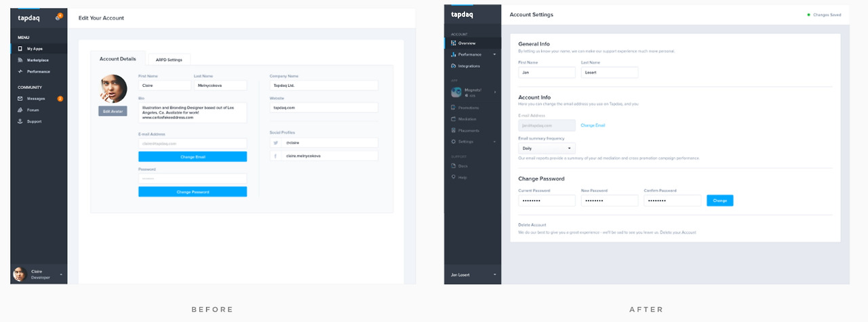Screen dimensions: 868x322
Task: Open the Claire Developer user menu arrow
Action: [x=62, y=275]
